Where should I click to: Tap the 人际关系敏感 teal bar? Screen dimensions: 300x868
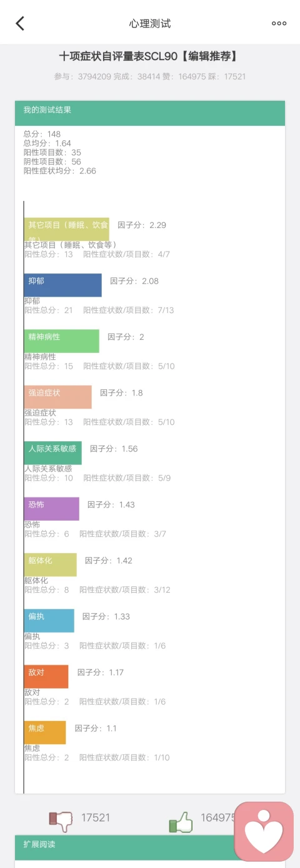point(52,452)
